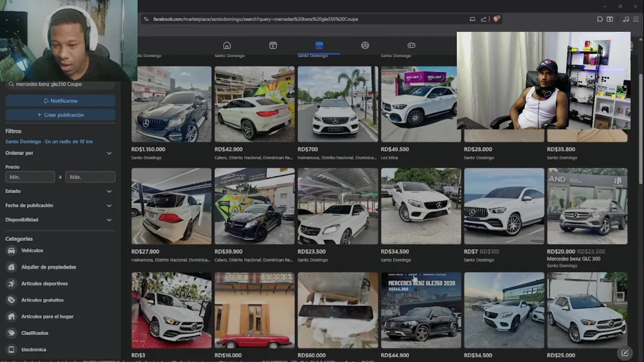Go to the Facebook Home icon
The width and height of the screenshot is (644, 362).
coord(227,45)
